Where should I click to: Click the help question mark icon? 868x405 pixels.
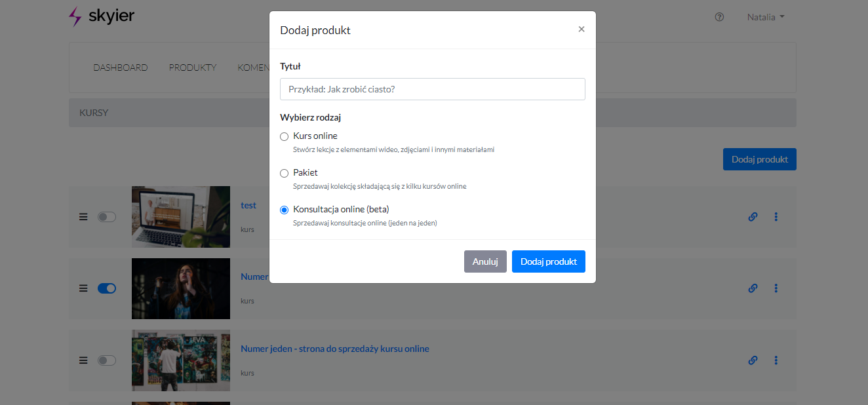719,17
